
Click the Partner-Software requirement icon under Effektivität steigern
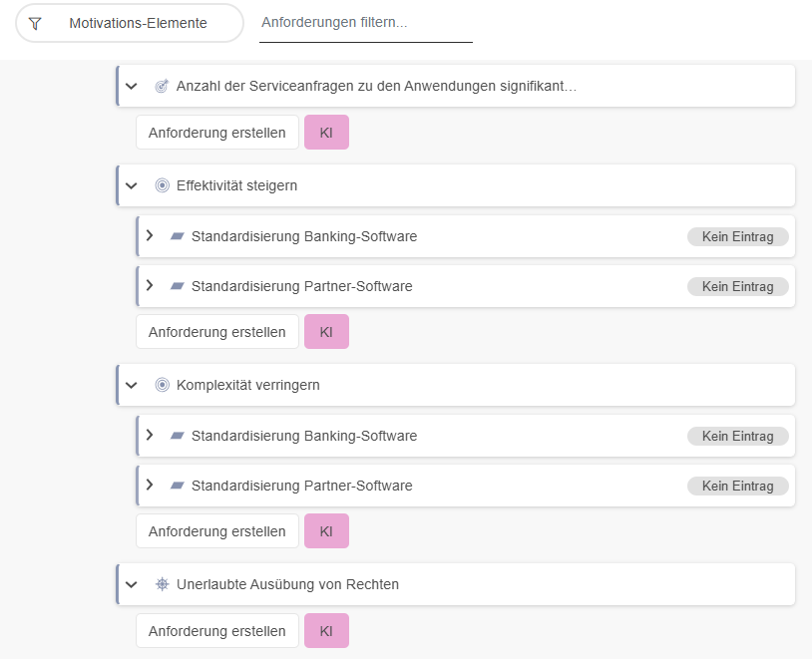tap(178, 286)
